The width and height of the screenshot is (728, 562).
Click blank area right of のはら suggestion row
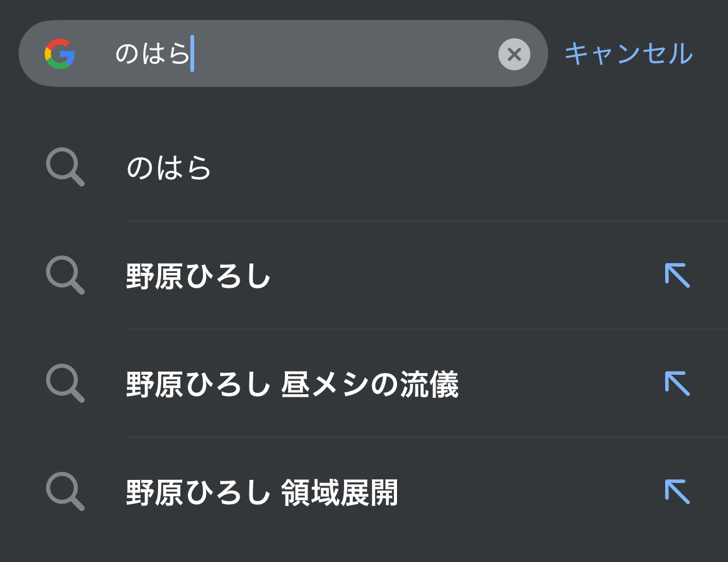coord(467,168)
